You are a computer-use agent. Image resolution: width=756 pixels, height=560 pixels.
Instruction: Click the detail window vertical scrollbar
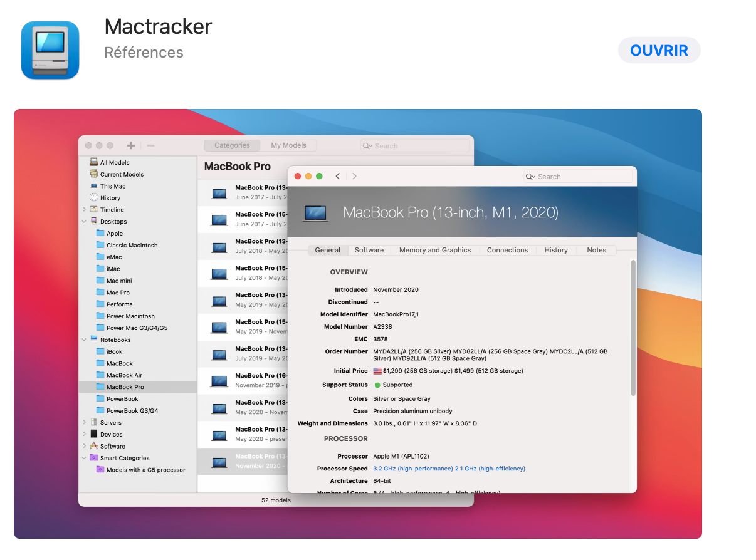633,326
